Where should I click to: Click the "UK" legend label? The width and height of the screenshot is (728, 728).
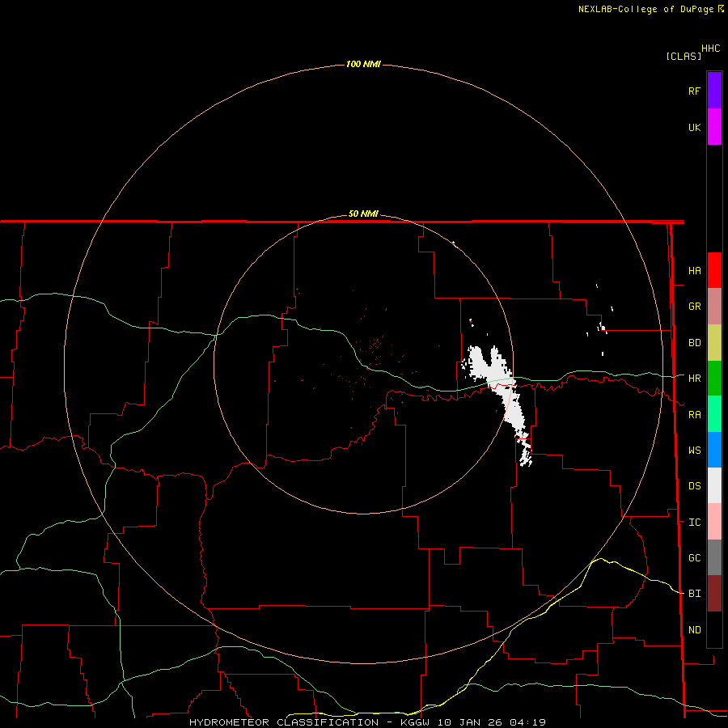pyautogui.click(x=694, y=127)
